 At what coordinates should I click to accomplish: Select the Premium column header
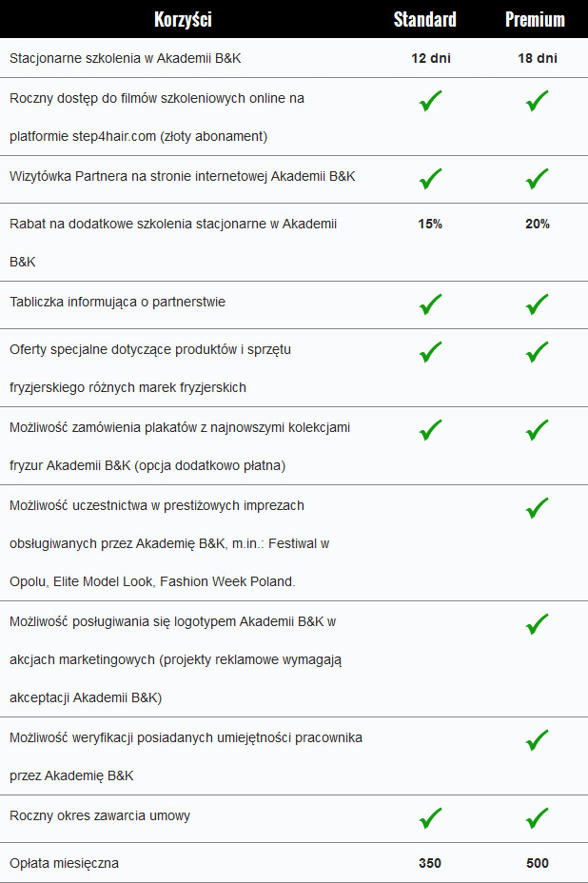[x=535, y=19]
